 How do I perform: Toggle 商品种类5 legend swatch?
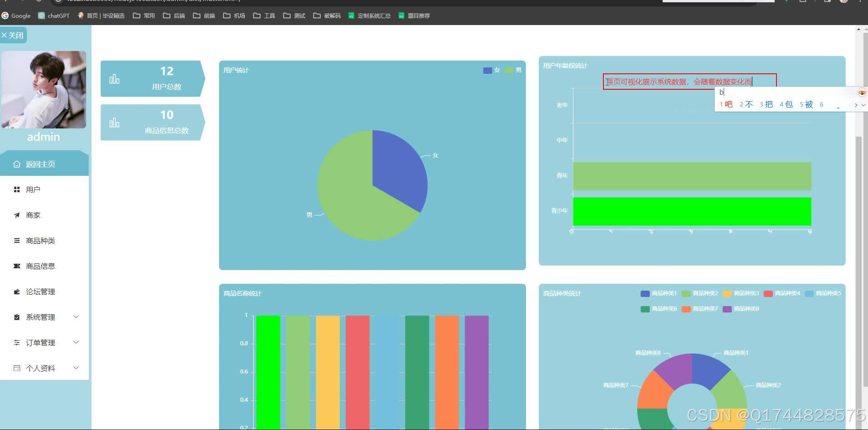coord(809,293)
